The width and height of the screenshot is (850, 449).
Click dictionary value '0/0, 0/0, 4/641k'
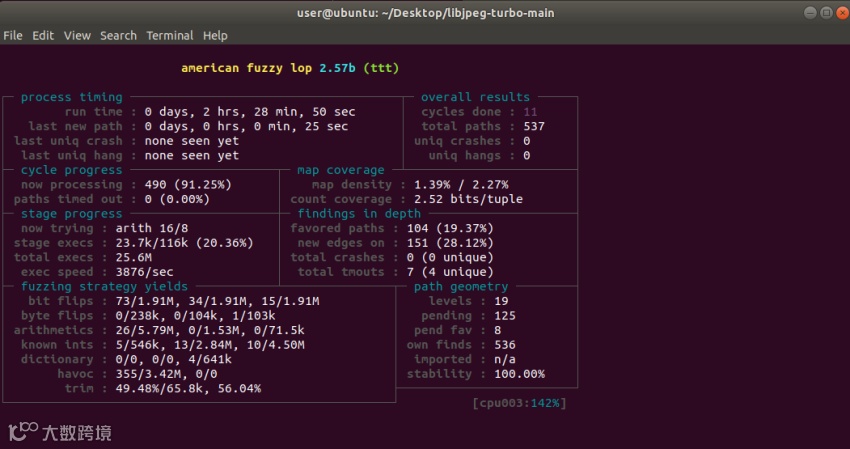(x=173, y=360)
